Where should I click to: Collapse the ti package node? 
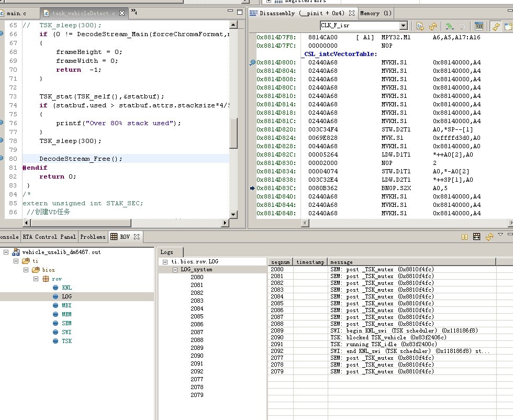tap(16, 261)
